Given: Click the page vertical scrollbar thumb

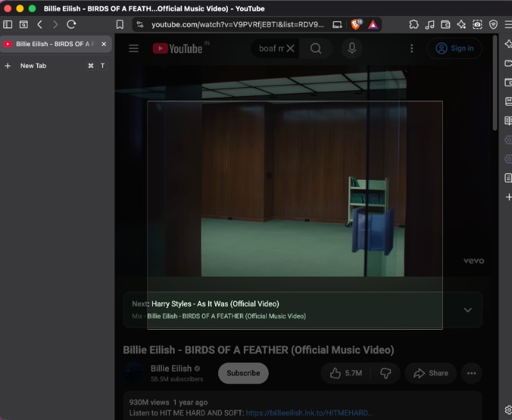Looking at the screenshot, I should click(x=495, y=83).
